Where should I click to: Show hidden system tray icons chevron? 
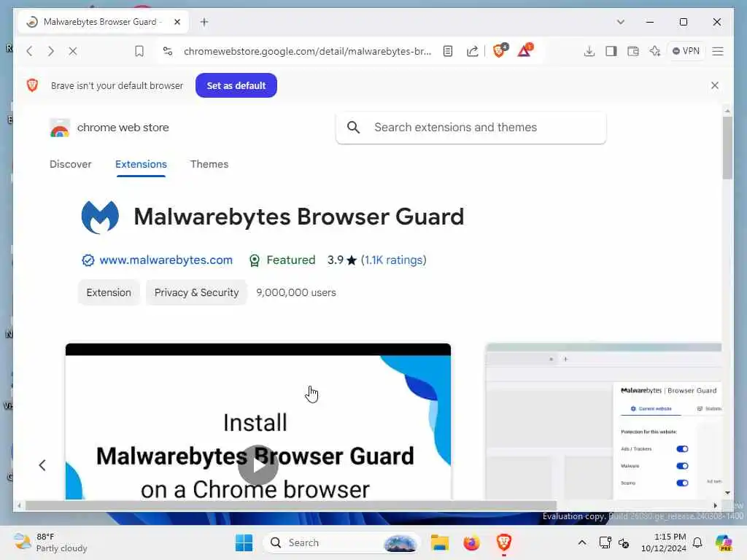[x=581, y=542]
